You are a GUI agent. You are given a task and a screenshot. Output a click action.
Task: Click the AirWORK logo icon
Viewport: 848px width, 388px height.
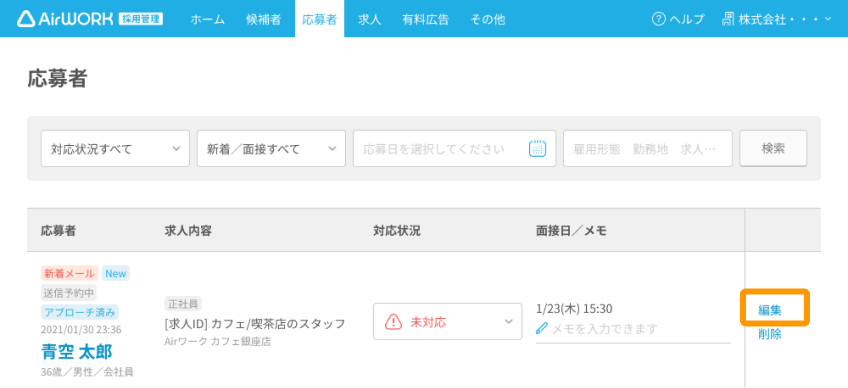pos(25,19)
